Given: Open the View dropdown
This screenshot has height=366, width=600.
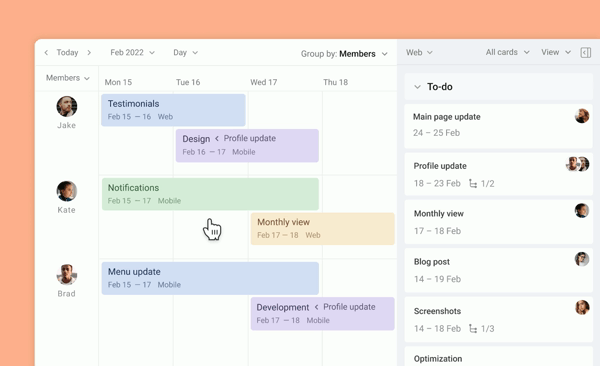Looking at the screenshot, I should coord(556,52).
